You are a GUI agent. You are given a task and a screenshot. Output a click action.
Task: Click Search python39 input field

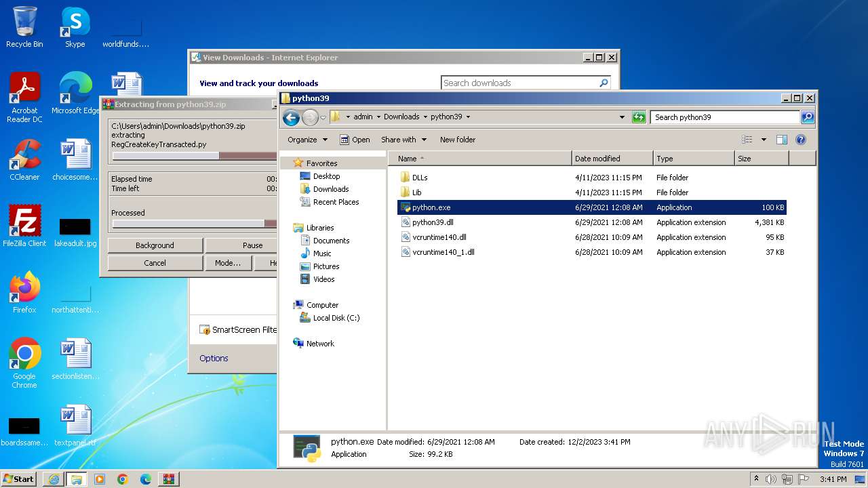point(725,117)
